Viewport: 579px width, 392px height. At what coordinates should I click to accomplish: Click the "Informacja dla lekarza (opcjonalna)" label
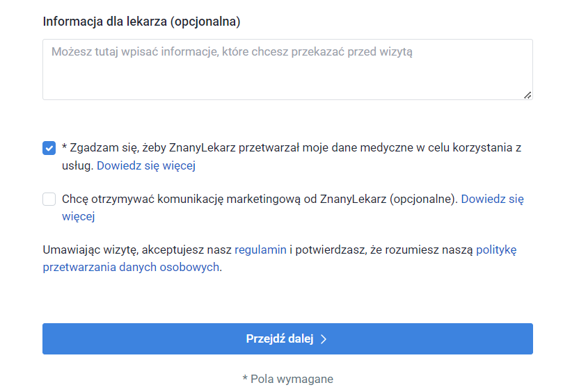[x=141, y=22]
